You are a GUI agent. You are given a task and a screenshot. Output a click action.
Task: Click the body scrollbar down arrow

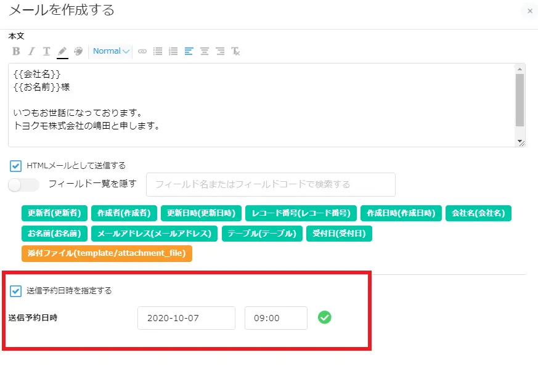click(x=520, y=141)
